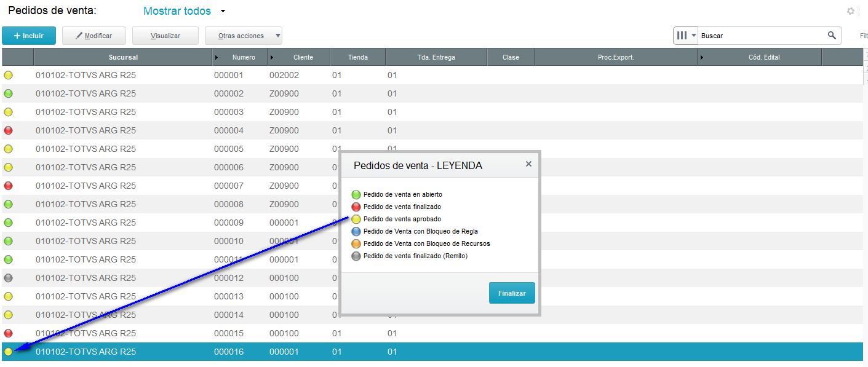
Task: Close the LEYENDA dialog with X
Action: (528, 164)
